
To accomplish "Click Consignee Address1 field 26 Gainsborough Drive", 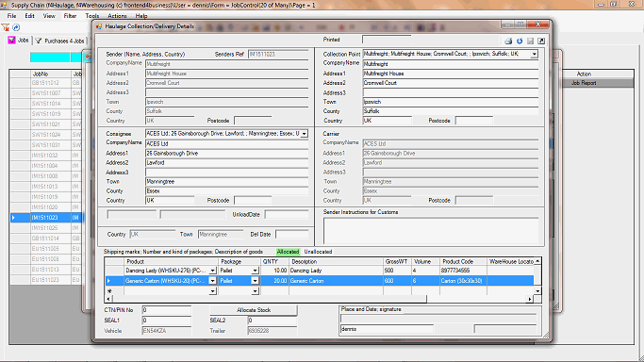I will click(226, 153).
